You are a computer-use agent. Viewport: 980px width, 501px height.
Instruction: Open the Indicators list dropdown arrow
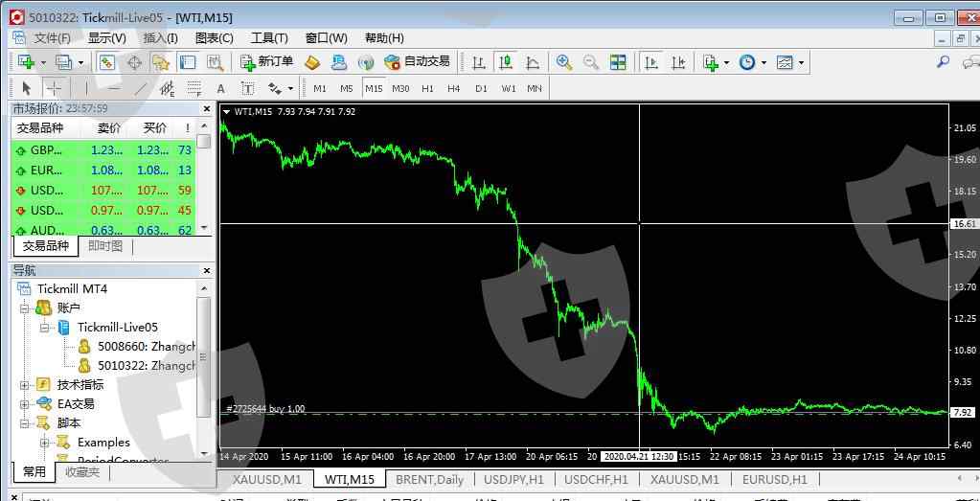tap(726, 62)
